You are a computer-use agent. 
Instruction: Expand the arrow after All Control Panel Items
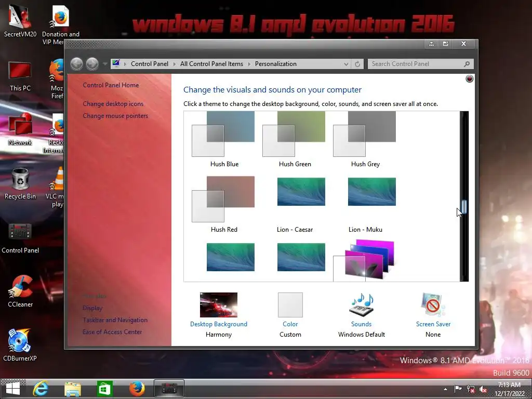[249, 64]
